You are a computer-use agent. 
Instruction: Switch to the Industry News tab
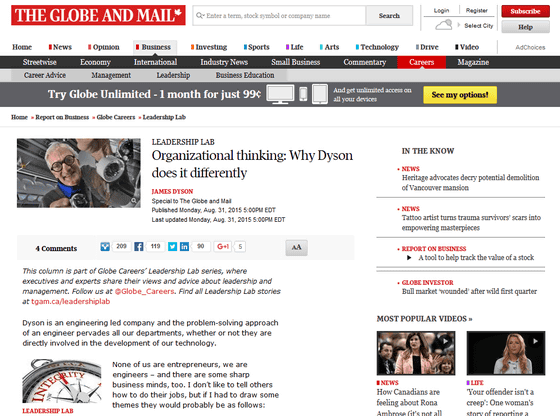pos(224,62)
